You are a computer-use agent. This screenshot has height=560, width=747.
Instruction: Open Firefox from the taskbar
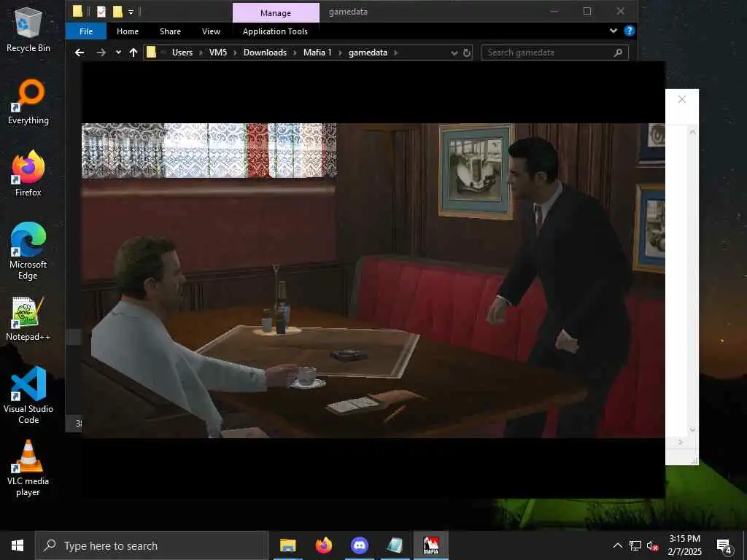pos(323,545)
